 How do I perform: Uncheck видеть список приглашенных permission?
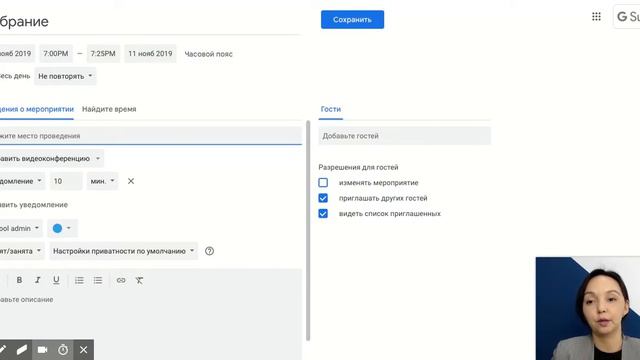pos(323,213)
